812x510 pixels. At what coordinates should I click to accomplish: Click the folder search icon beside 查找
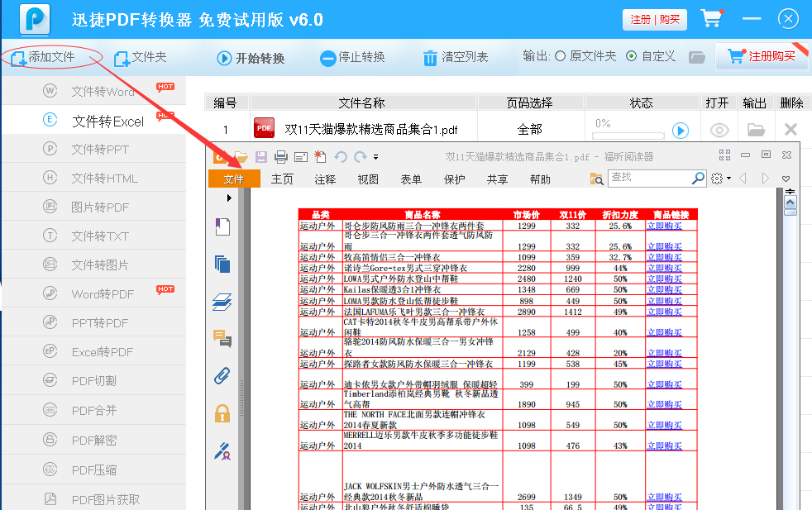596,179
